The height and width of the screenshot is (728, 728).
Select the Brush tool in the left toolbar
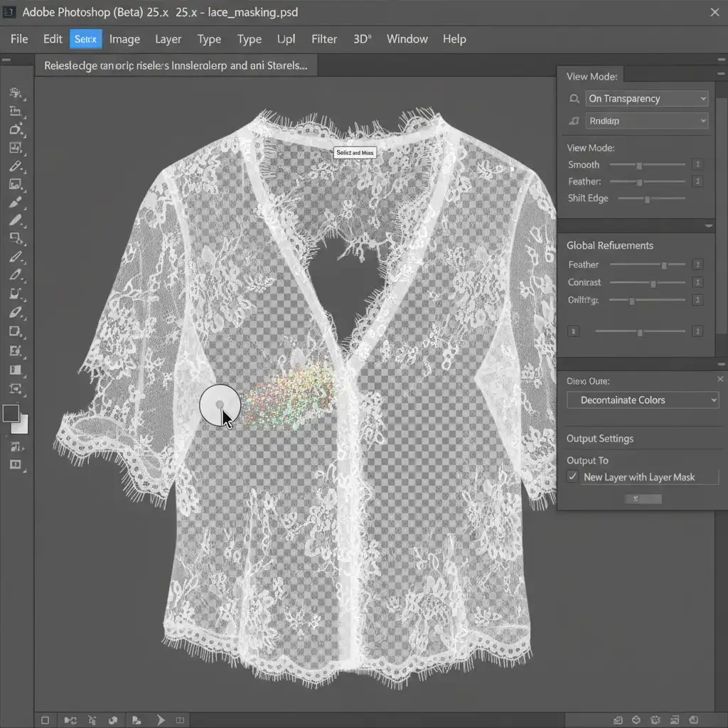click(16, 203)
